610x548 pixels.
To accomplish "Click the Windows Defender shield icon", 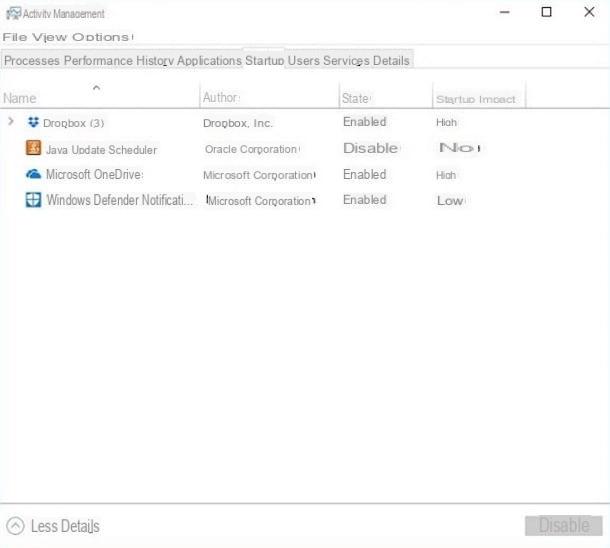I will coord(33,200).
